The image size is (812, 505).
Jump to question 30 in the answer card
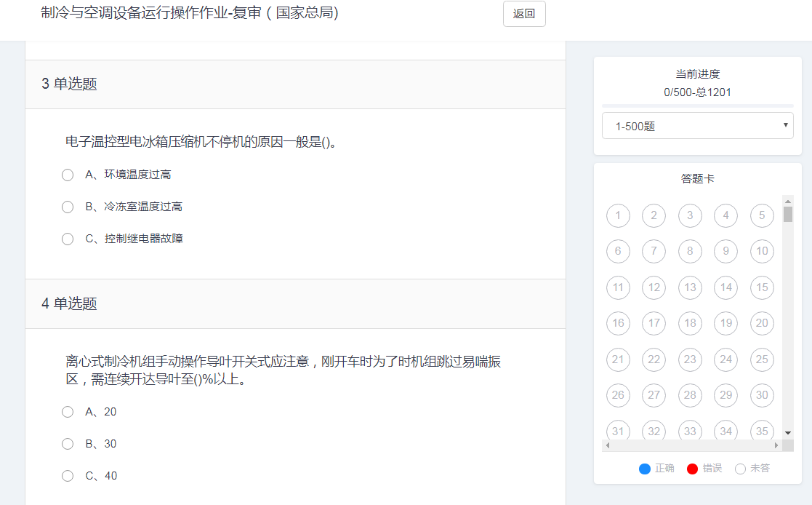(762, 395)
